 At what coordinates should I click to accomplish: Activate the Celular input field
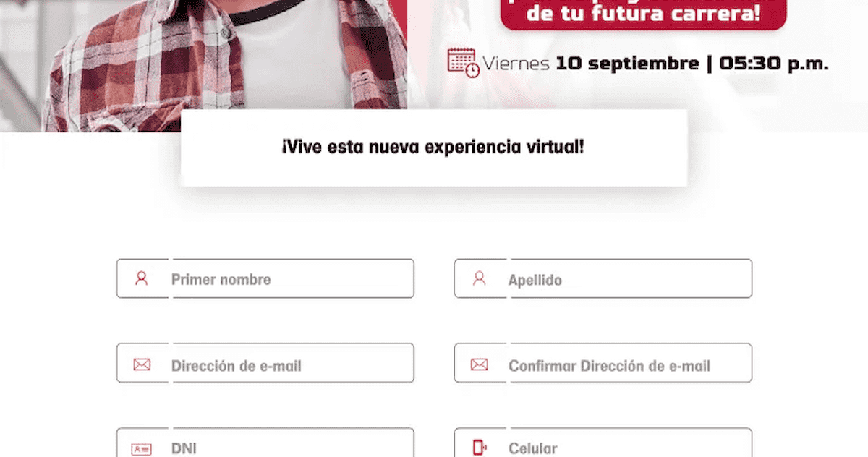click(x=603, y=443)
